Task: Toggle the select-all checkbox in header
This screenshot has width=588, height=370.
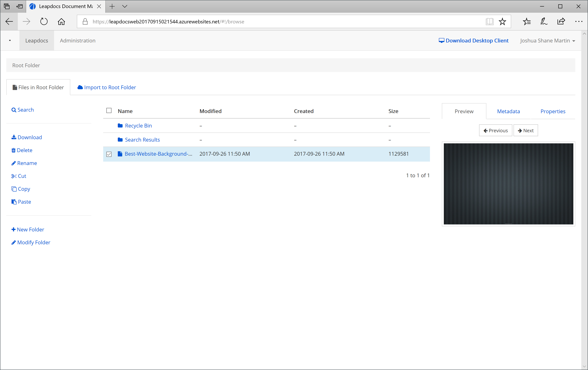Action: click(109, 110)
